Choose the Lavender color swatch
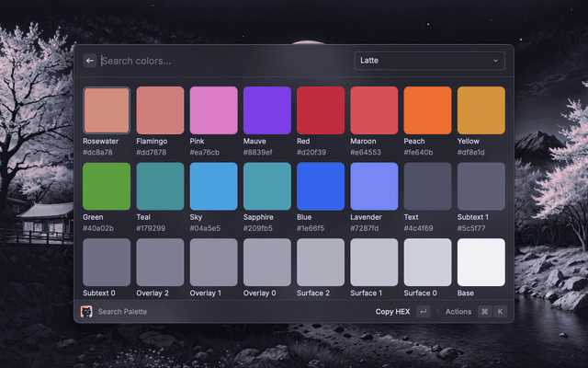588x368 pixels. point(374,187)
